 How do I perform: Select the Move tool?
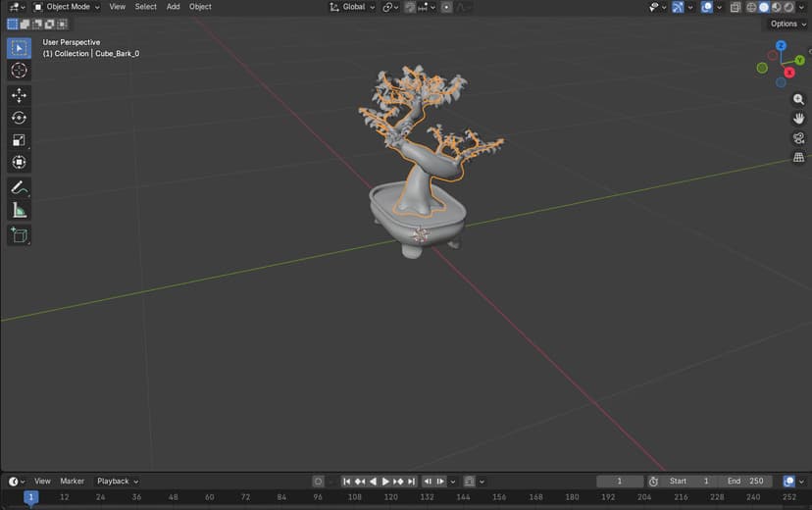pyautogui.click(x=19, y=95)
